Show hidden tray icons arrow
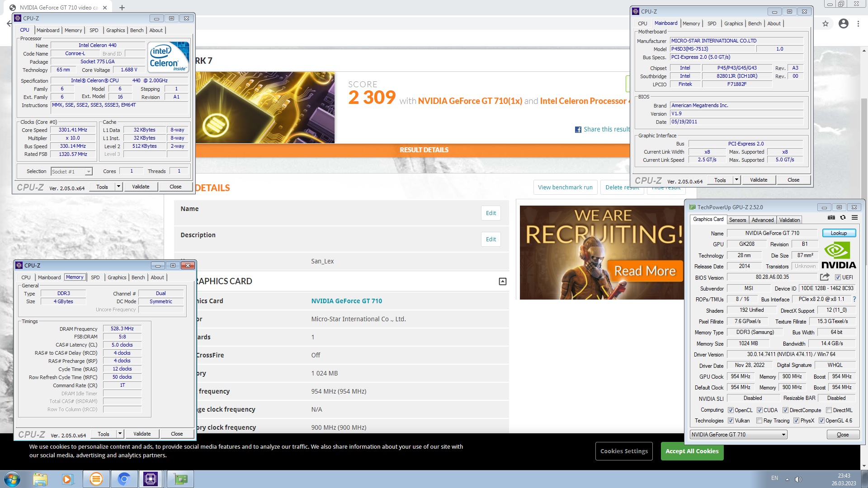 click(x=787, y=479)
